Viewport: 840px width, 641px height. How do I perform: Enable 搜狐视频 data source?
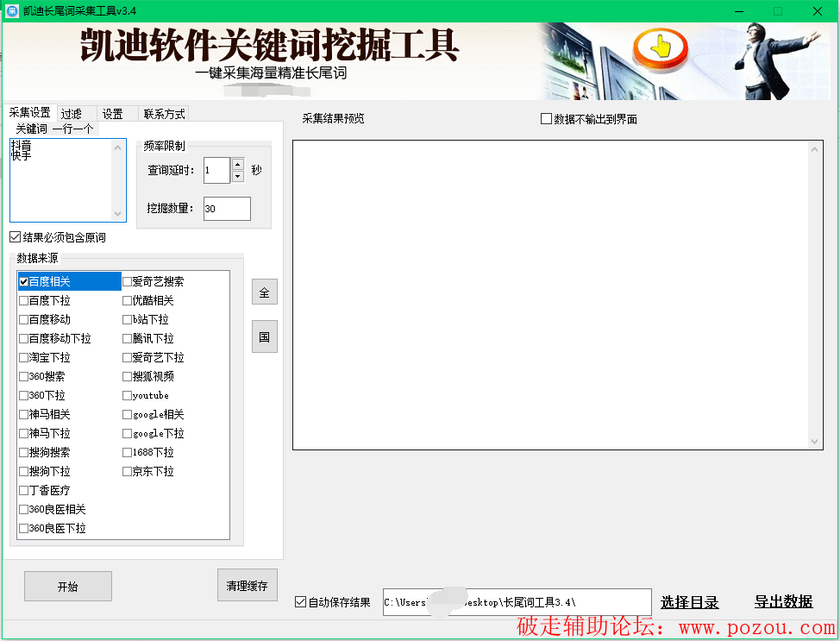pos(127,376)
